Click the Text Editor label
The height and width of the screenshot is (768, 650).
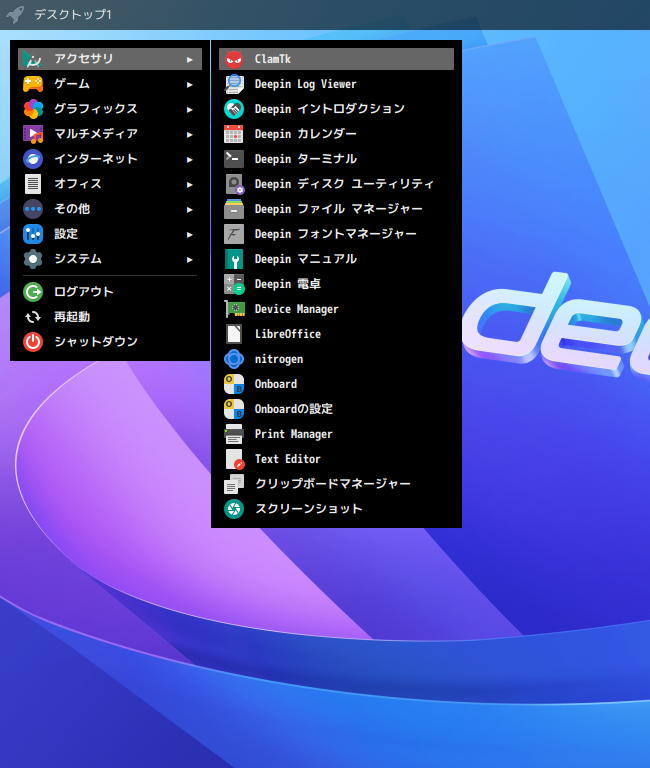(288, 459)
